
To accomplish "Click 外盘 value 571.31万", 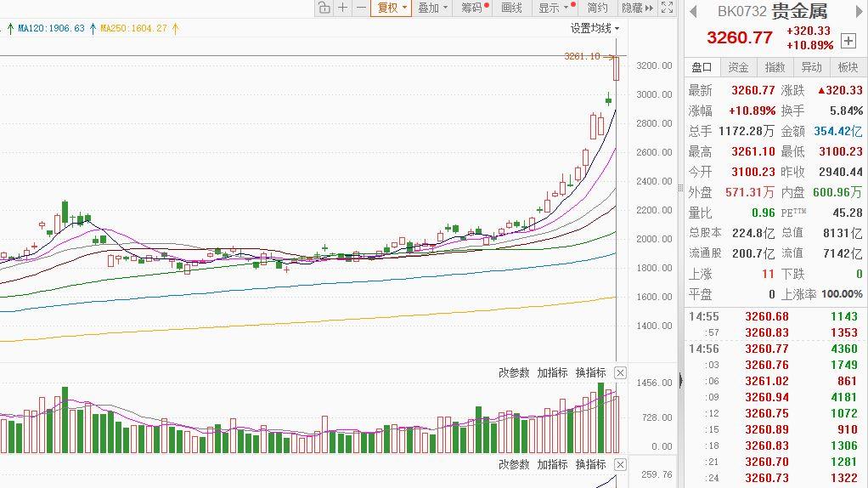I will coord(750,192).
